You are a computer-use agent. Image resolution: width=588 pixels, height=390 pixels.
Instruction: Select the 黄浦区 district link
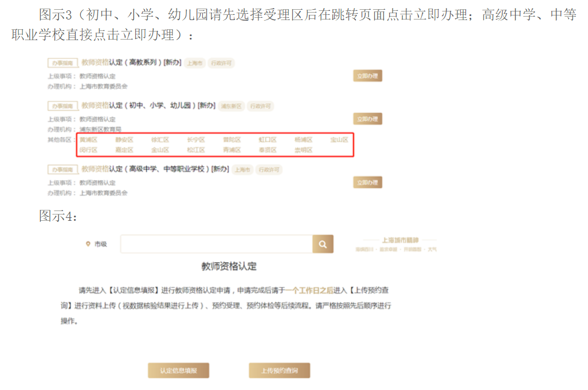click(x=88, y=139)
